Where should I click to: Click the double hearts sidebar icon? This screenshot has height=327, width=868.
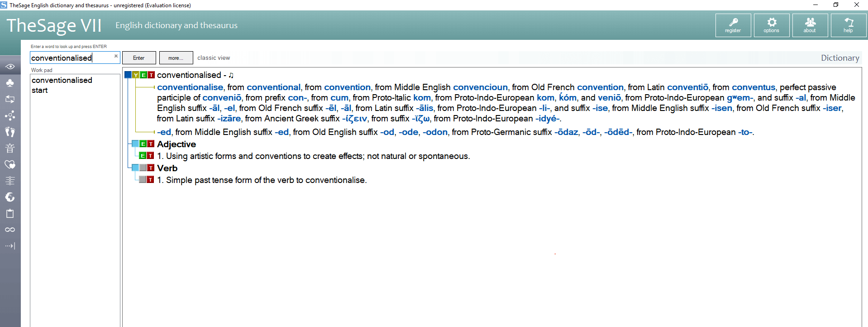(10, 164)
